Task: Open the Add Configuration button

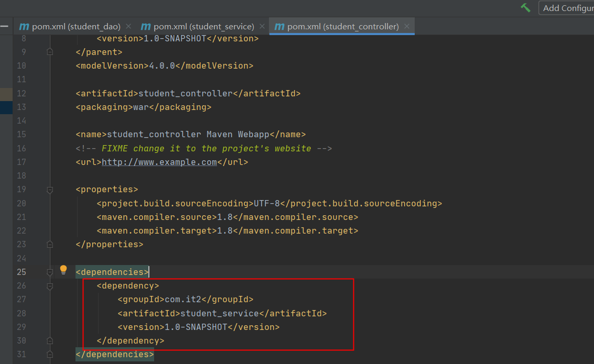Action: (567, 8)
